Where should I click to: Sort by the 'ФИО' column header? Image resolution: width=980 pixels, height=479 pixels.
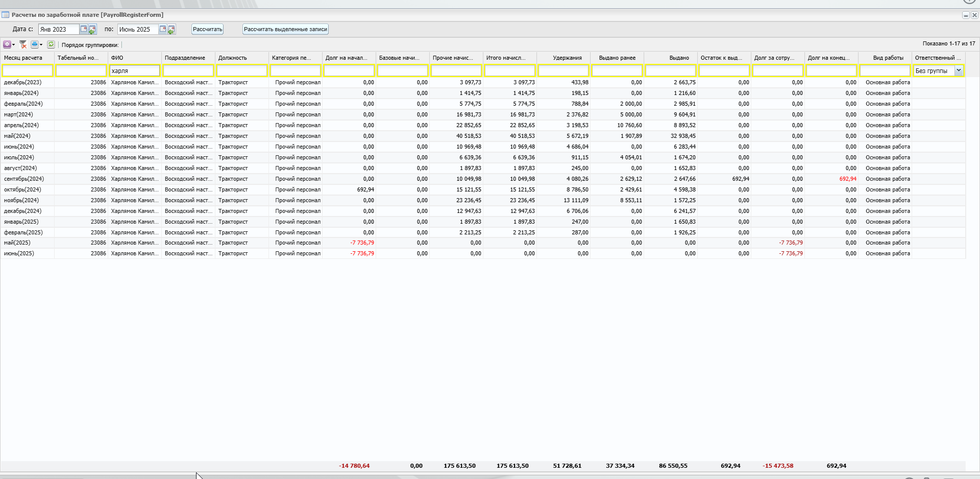click(135, 58)
